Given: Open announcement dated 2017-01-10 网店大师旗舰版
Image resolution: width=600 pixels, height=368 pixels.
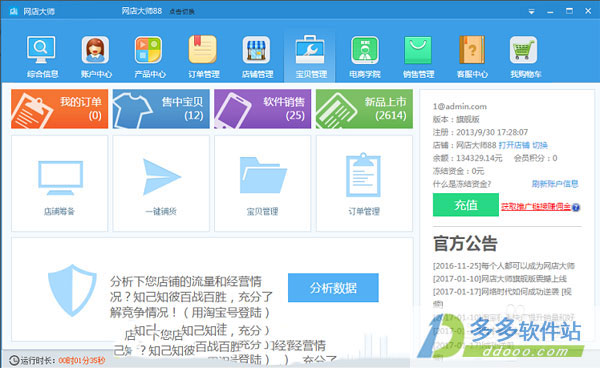Looking at the screenshot, I should coord(500,278).
